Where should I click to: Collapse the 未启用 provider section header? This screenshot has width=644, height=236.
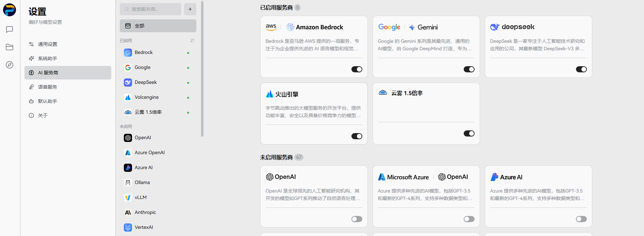[126, 126]
